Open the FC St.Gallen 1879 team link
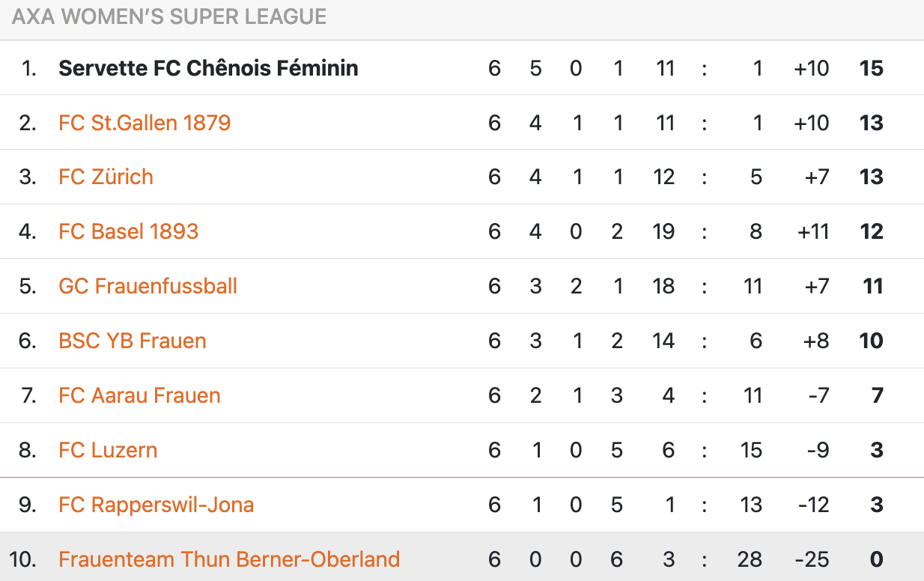This screenshot has height=581, width=924. point(145,123)
